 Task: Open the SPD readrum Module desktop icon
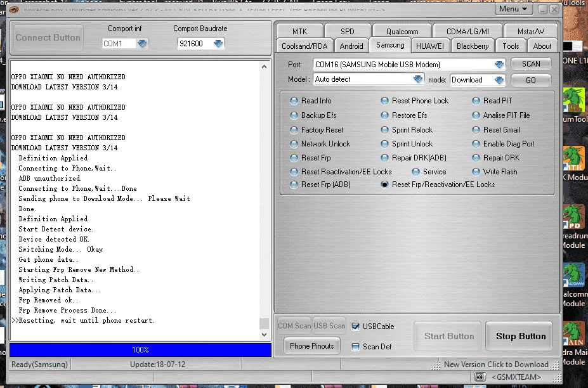pos(574,217)
